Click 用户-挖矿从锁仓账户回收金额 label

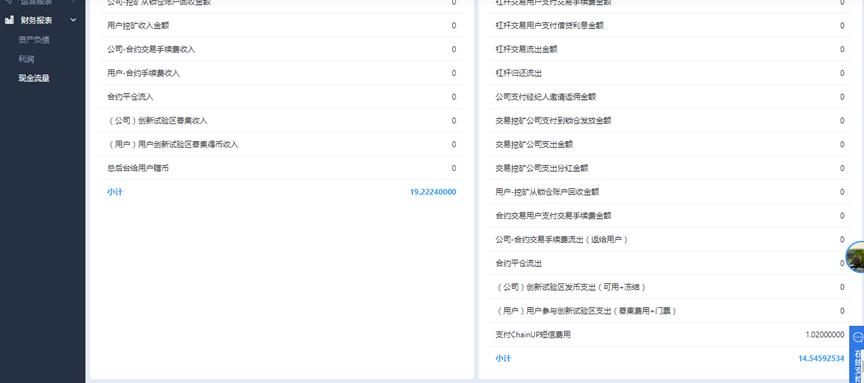click(x=547, y=192)
